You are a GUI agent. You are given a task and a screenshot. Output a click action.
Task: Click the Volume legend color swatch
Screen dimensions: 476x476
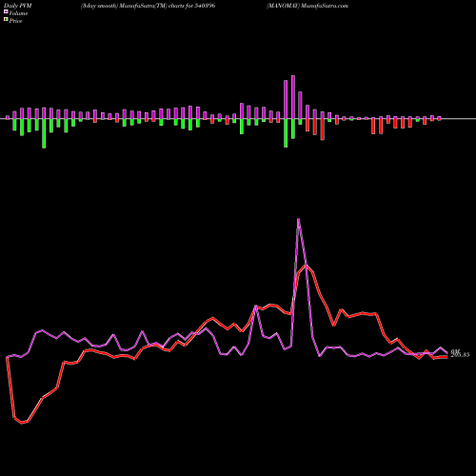pos(6,11)
